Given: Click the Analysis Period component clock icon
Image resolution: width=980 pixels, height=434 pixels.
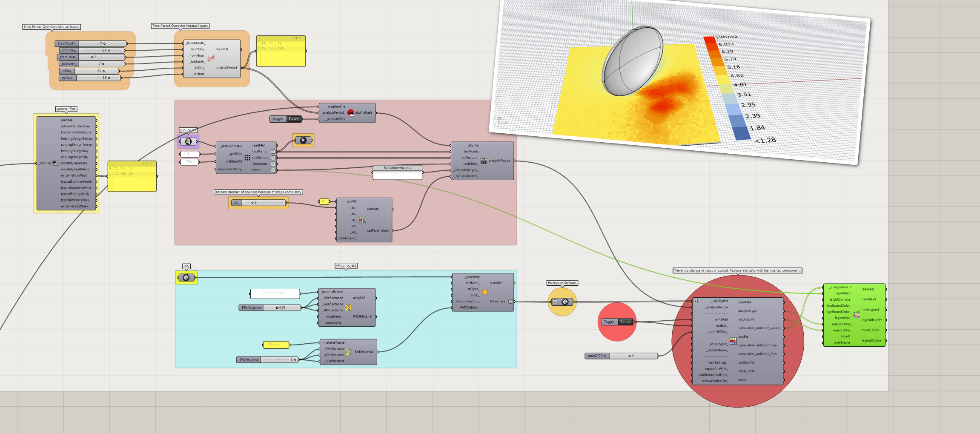Looking at the screenshot, I should (211, 58).
